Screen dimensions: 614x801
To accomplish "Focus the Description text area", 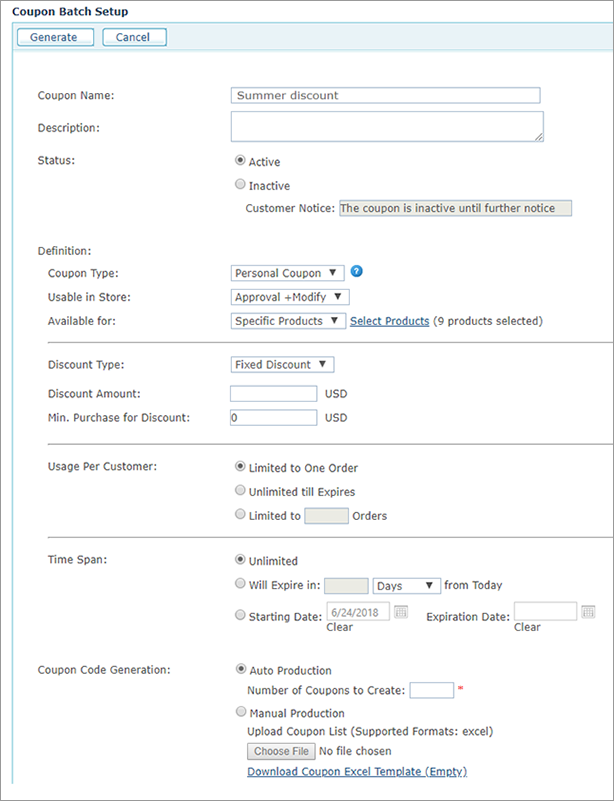I will click(x=387, y=127).
